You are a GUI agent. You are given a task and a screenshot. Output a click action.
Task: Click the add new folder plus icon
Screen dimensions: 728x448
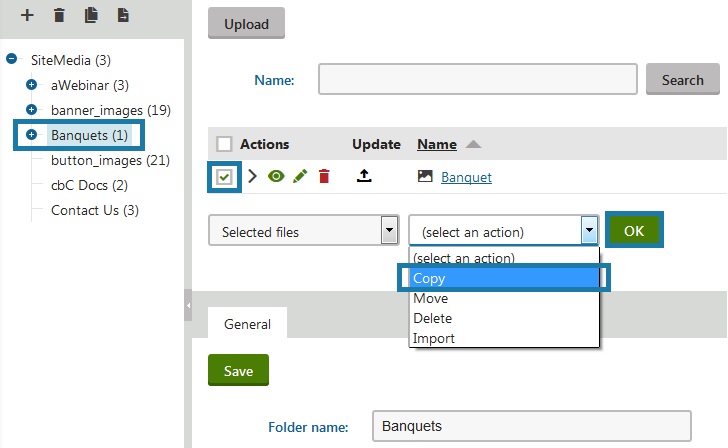tap(27, 15)
